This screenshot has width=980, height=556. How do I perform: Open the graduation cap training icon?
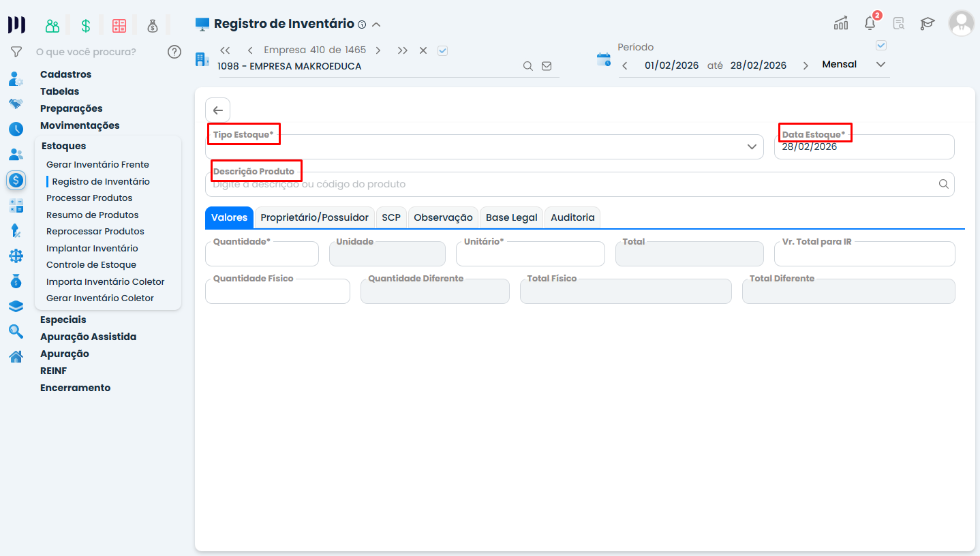928,23
